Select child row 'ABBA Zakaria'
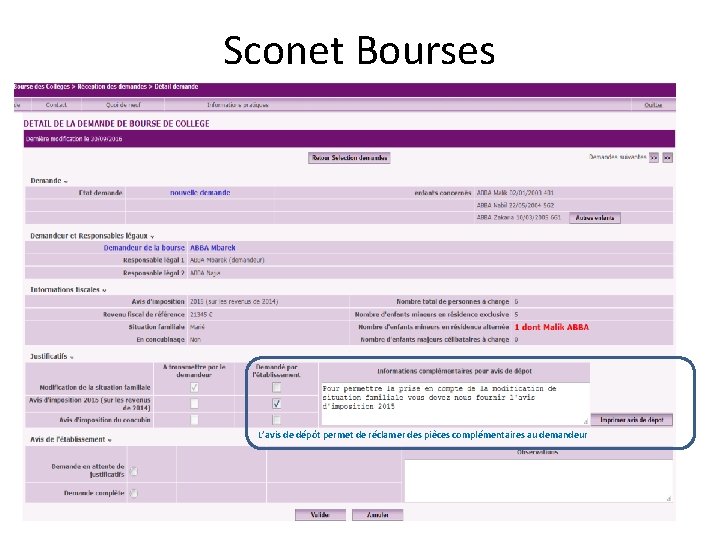Viewport: 720px width, 540px height. (518, 218)
